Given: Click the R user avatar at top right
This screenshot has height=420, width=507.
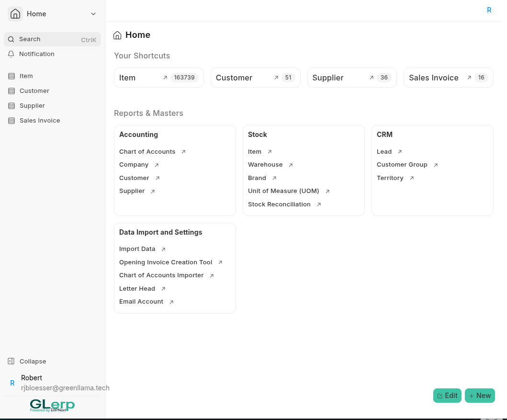Looking at the screenshot, I should coord(489,10).
